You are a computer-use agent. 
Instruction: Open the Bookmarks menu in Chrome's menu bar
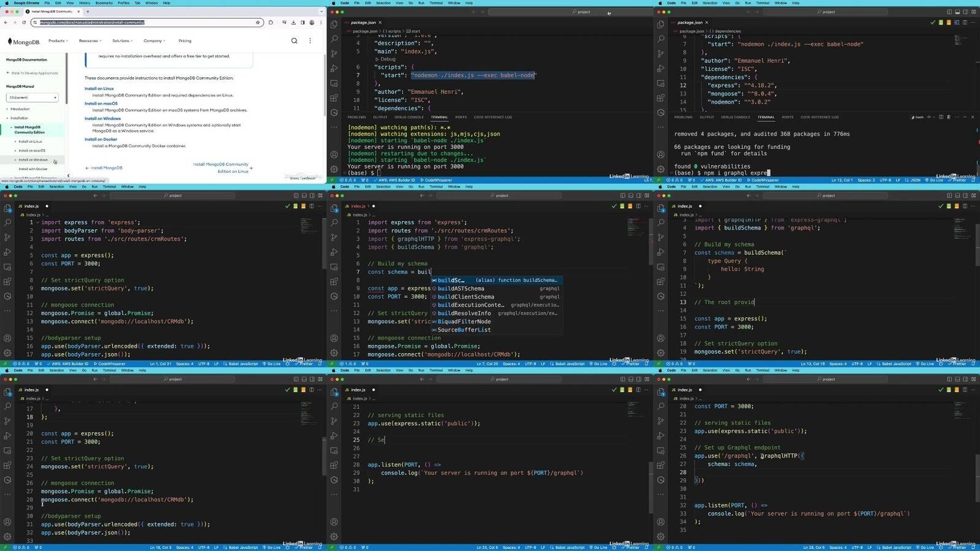pos(104,3)
